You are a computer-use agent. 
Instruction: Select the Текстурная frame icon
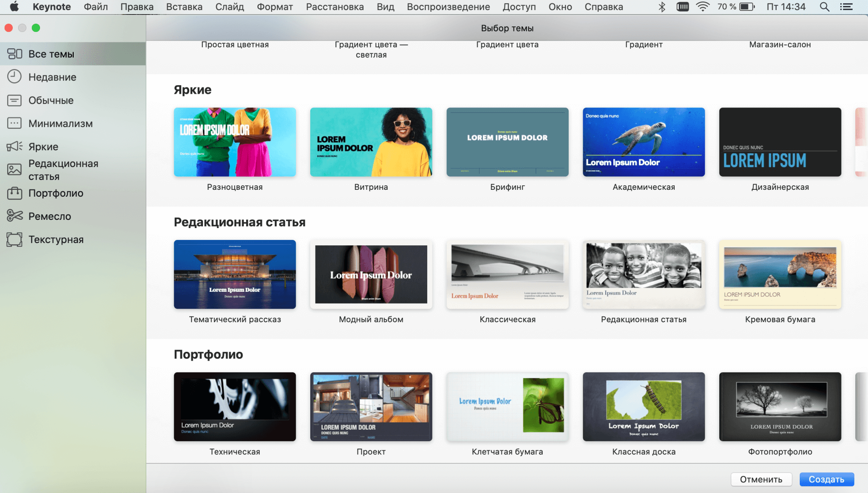click(15, 239)
